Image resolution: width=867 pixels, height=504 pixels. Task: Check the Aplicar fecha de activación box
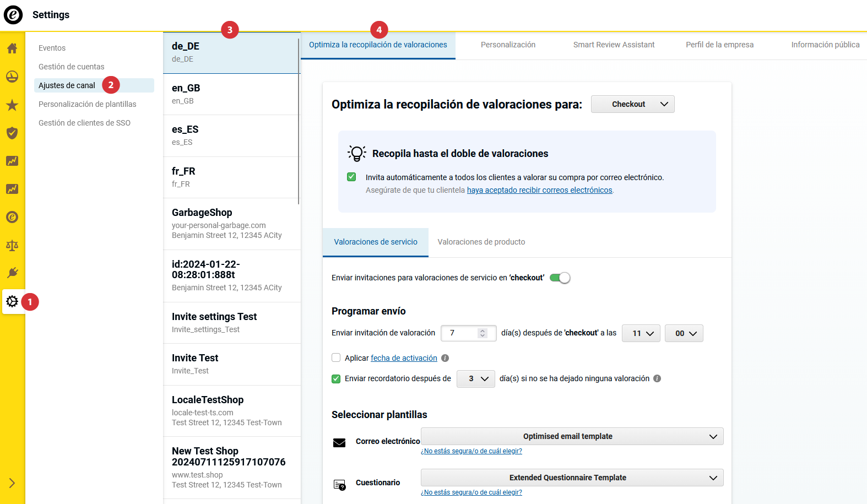(x=336, y=357)
